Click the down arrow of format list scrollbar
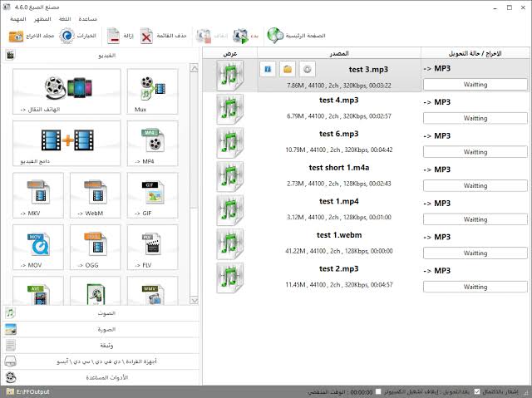This screenshot has width=532, height=398. pos(194,300)
